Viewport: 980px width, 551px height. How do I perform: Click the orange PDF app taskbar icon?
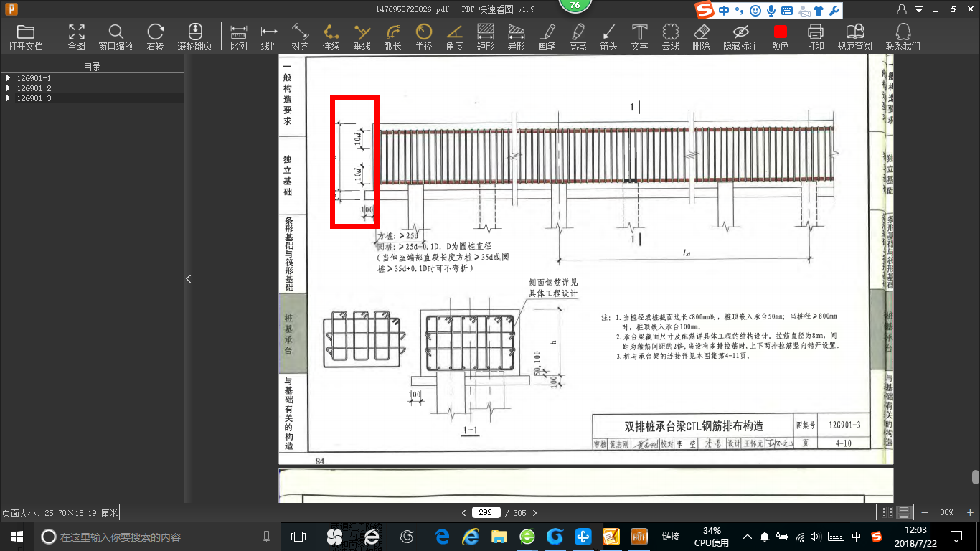(639, 536)
